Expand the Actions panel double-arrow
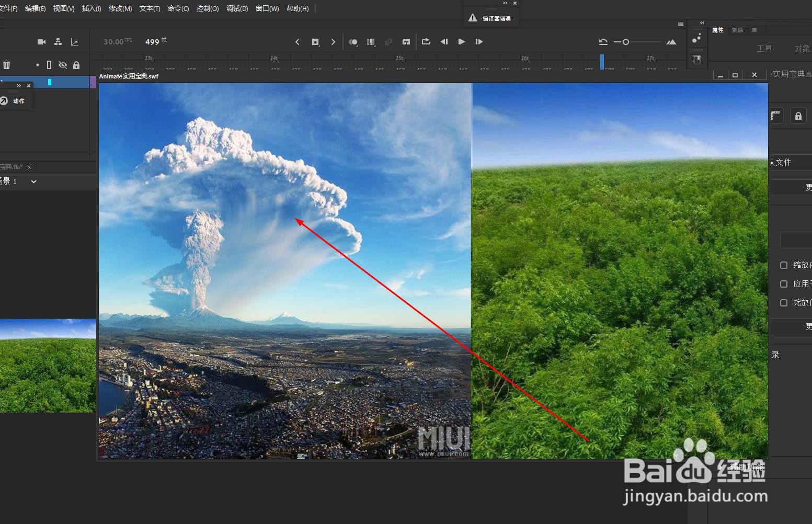This screenshot has width=812, height=524. 19,85
